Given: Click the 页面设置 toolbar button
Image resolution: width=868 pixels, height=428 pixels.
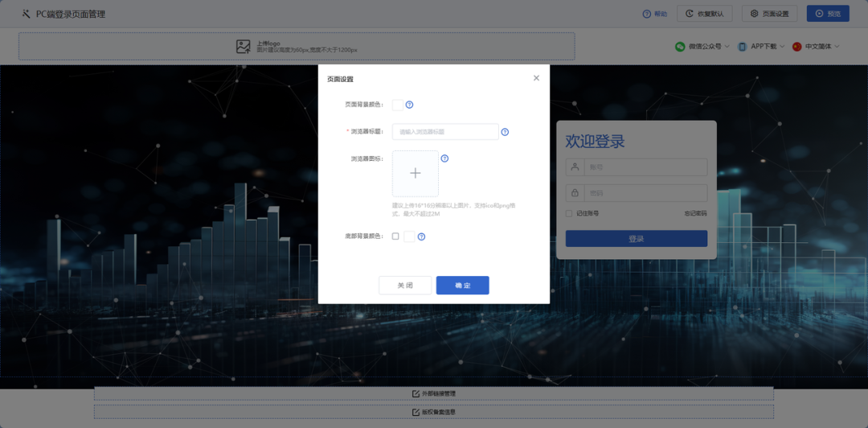Looking at the screenshot, I should (x=769, y=14).
